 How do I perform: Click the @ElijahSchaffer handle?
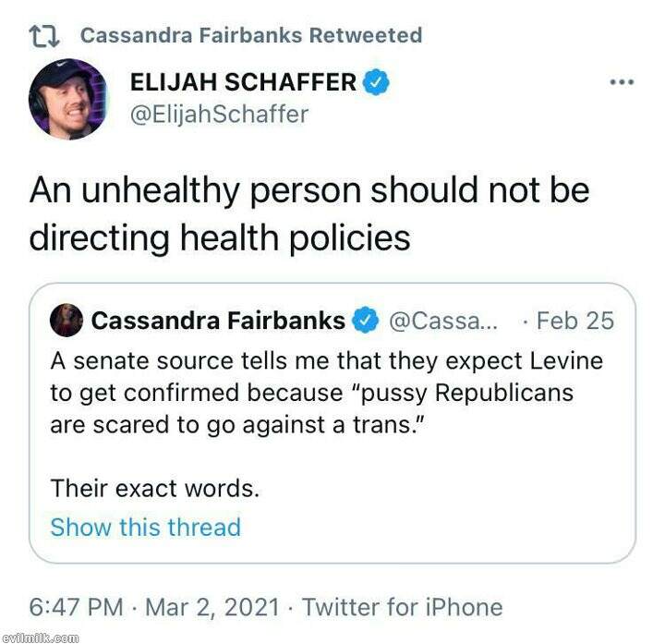click(219, 114)
